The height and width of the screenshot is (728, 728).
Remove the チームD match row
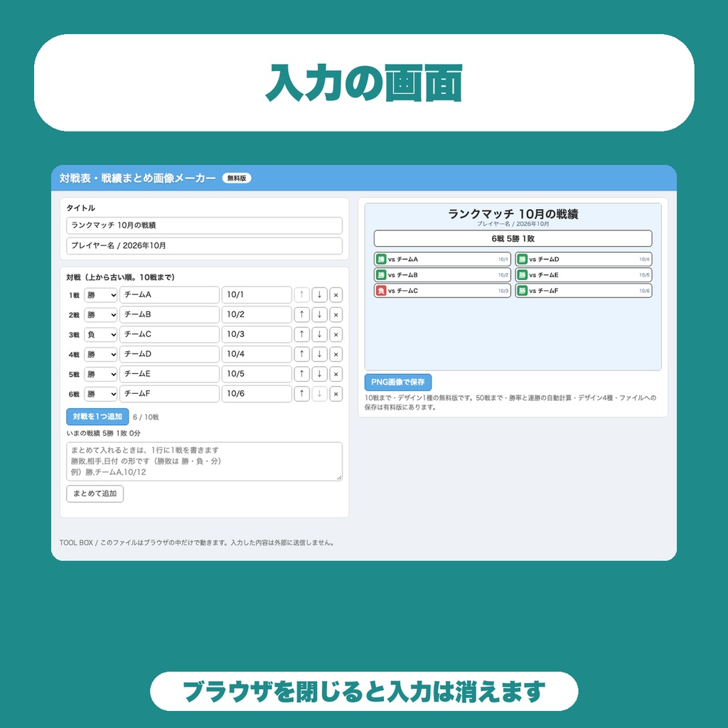tap(336, 354)
